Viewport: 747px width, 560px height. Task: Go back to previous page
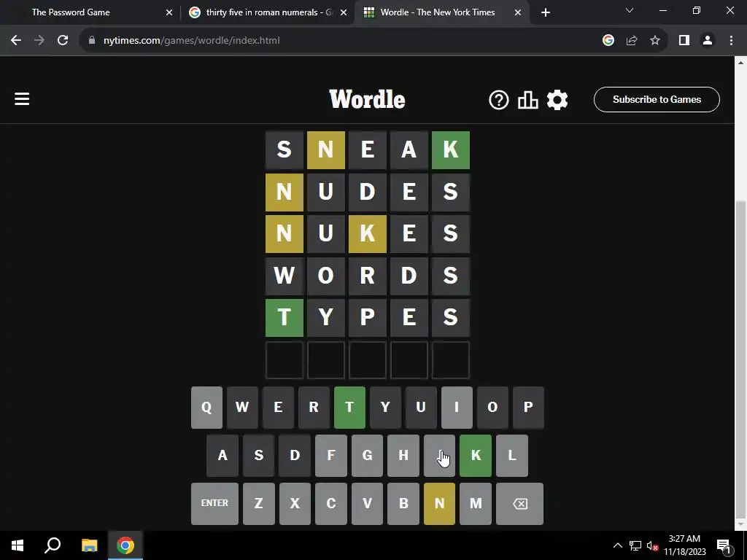click(x=16, y=41)
